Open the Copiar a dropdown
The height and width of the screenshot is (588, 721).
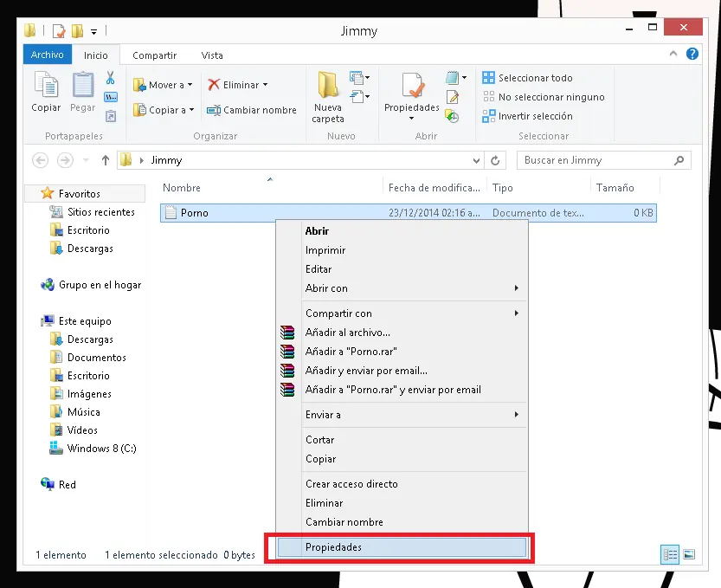pos(164,110)
